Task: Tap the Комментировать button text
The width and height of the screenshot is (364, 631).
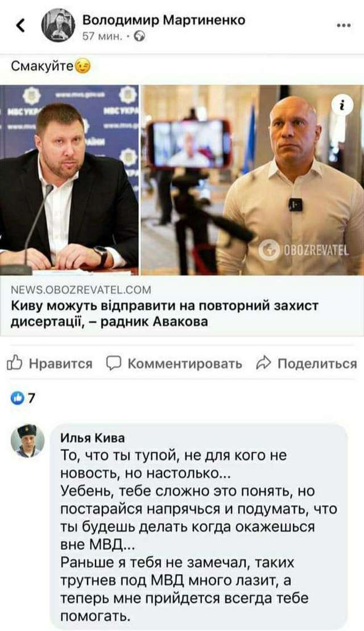Action: pos(185,364)
